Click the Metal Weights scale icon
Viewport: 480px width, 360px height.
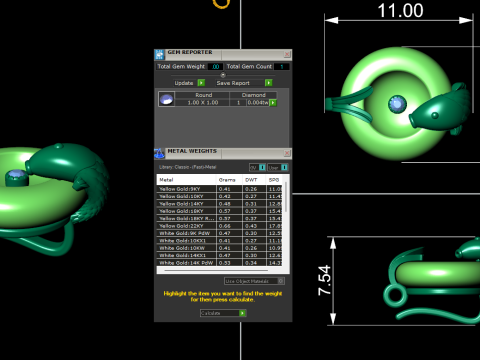pyautogui.click(x=160, y=153)
